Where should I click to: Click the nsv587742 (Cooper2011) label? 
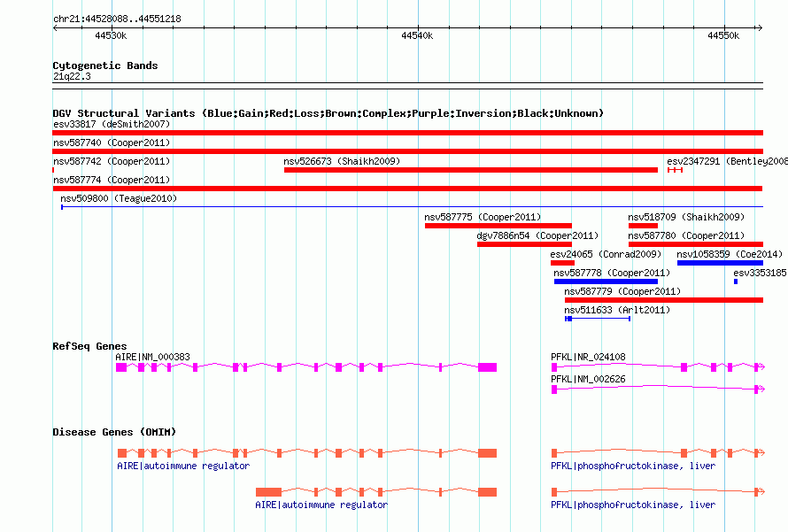(x=112, y=161)
